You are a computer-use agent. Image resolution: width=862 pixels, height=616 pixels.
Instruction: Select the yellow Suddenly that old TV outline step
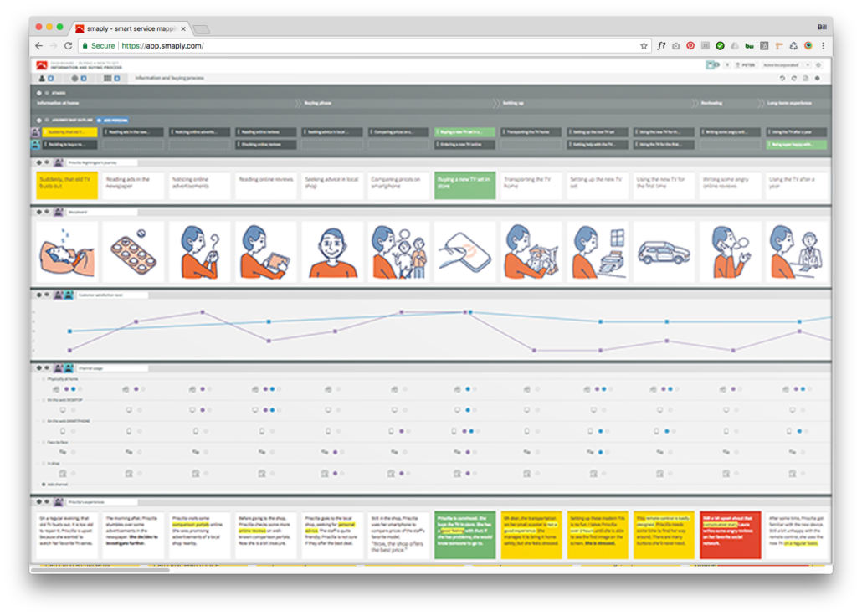pos(70,132)
